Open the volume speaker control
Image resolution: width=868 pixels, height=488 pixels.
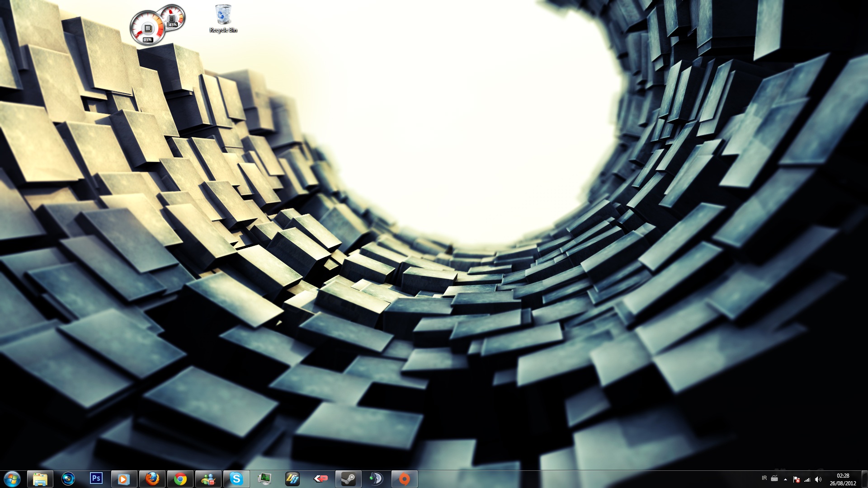818,479
